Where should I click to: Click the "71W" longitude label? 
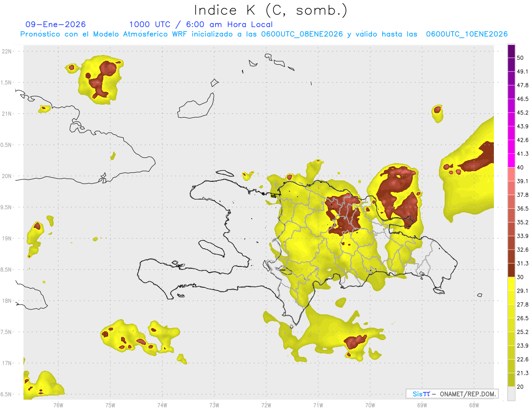(318, 405)
